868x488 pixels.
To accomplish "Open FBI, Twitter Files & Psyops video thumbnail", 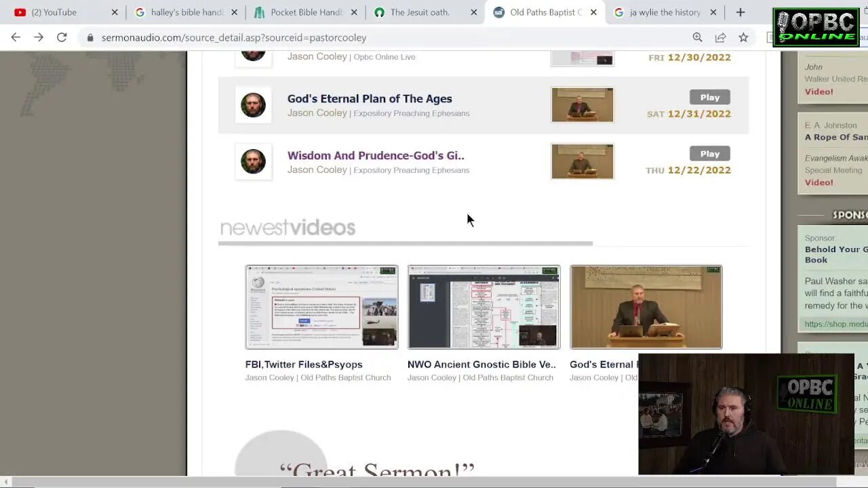I will tap(321, 307).
